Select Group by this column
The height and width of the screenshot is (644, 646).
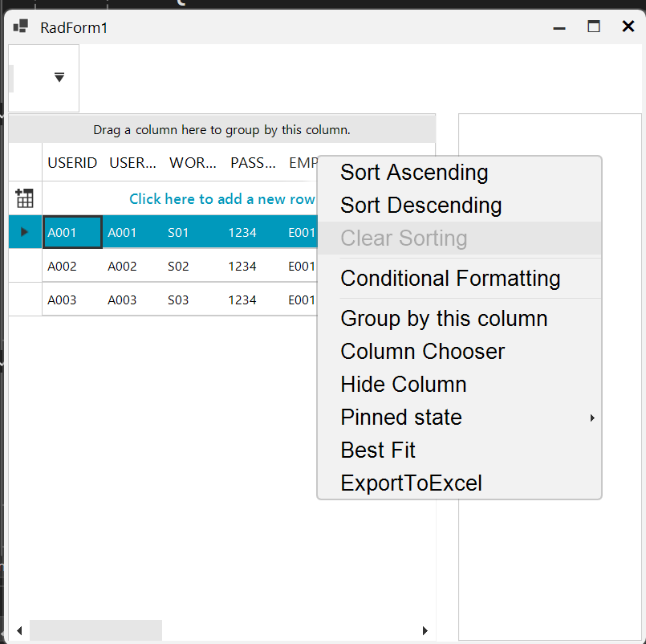tap(444, 319)
